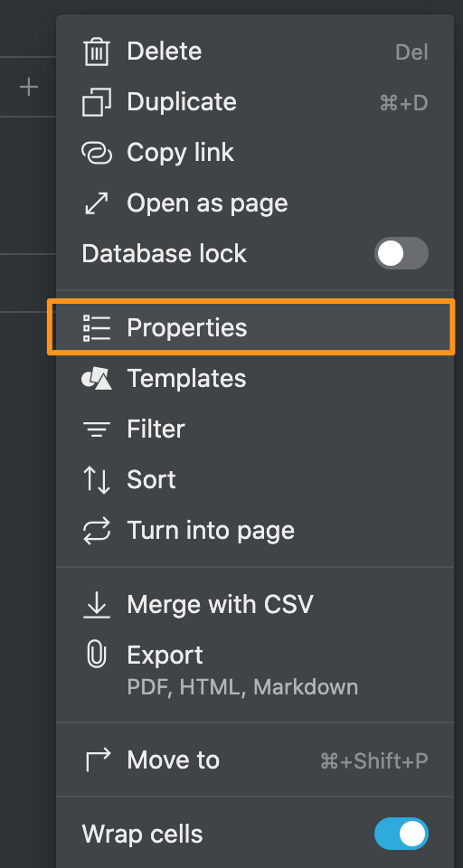Click the Move to arrow icon

pyautogui.click(x=98, y=760)
